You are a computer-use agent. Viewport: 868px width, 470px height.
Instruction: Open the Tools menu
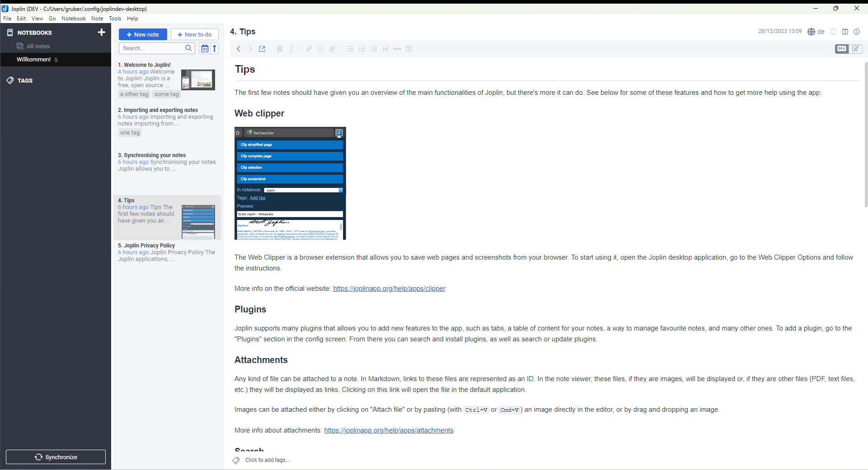[115, 19]
